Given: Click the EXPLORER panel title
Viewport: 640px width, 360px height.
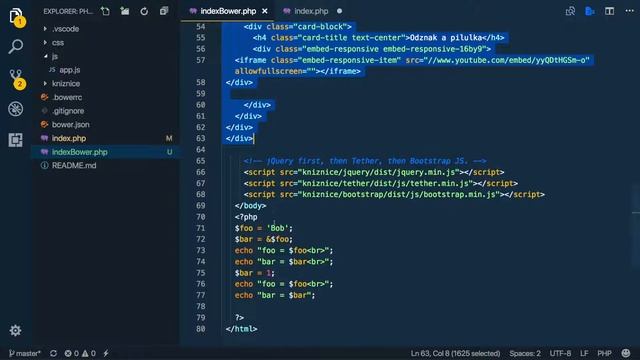Looking at the screenshot, I should (68, 11).
